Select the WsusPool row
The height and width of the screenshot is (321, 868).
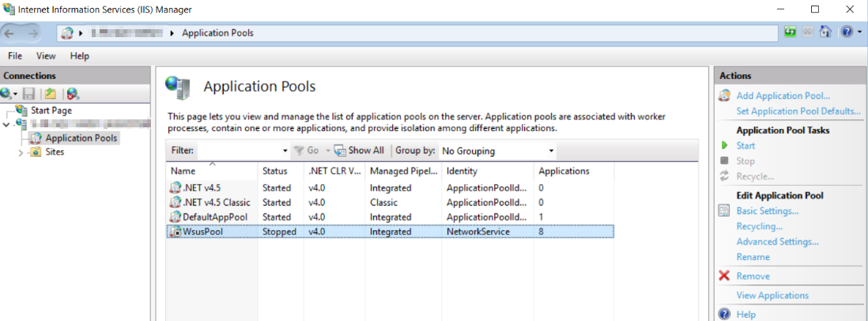[x=390, y=232]
